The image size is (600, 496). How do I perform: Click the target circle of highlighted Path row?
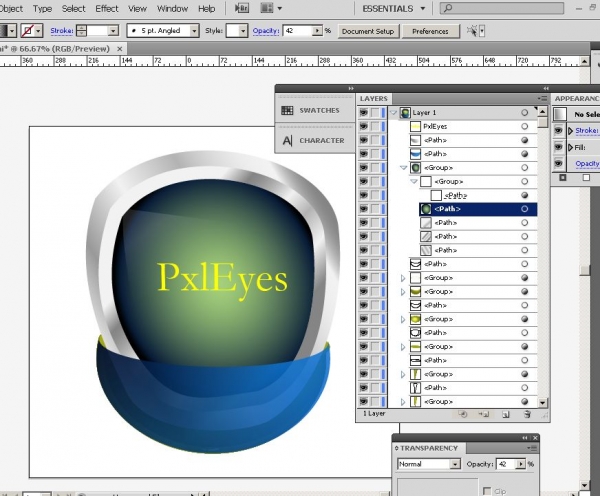tap(525, 209)
